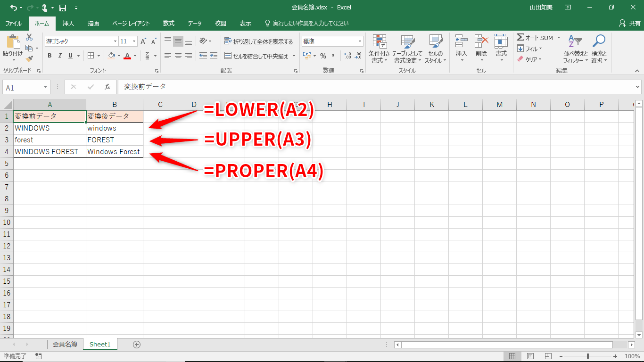Open the Format (書式) cells dropdown
Viewport: 644px width, 362px height.
[x=501, y=49]
